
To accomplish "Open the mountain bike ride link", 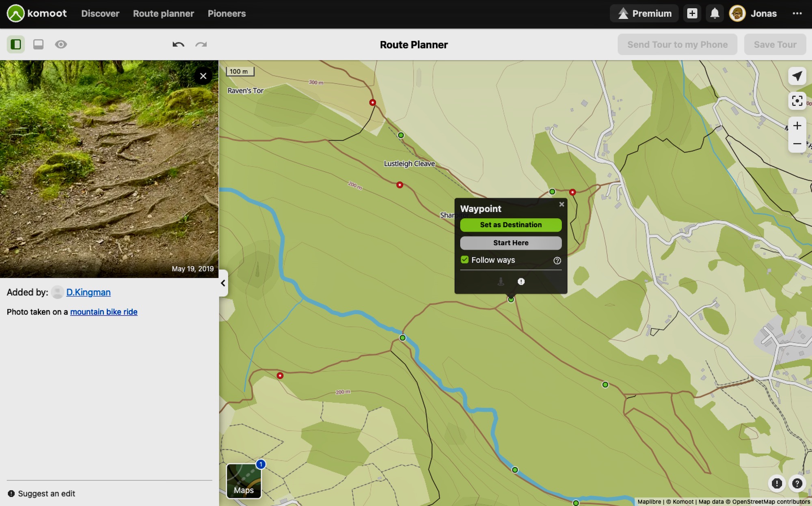I will click(x=104, y=312).
